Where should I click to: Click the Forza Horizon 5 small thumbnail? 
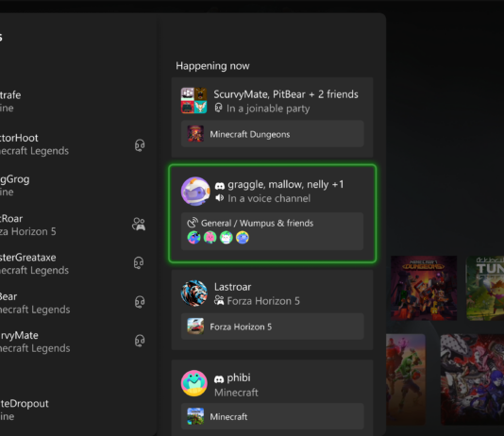(x=195, y=327)
